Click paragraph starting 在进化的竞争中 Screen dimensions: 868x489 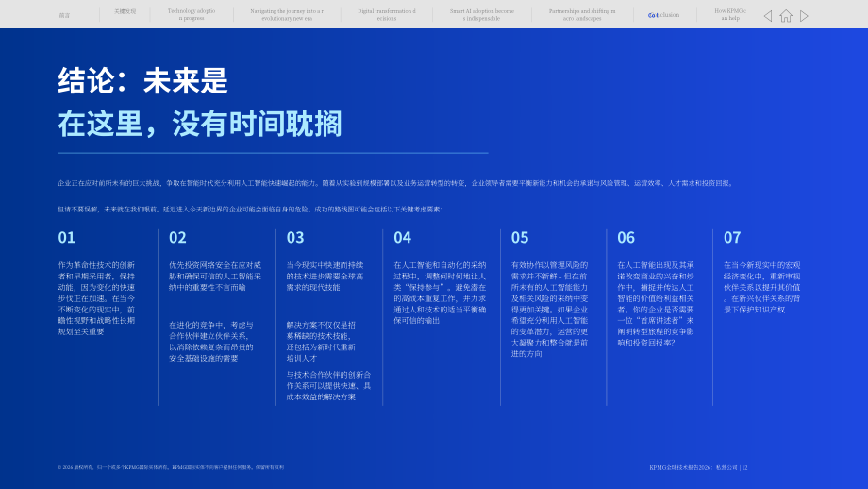tap(211, 342)
